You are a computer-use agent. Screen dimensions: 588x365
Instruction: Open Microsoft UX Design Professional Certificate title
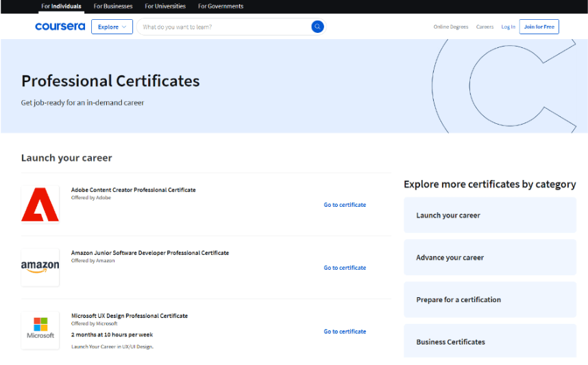(130, 316)
